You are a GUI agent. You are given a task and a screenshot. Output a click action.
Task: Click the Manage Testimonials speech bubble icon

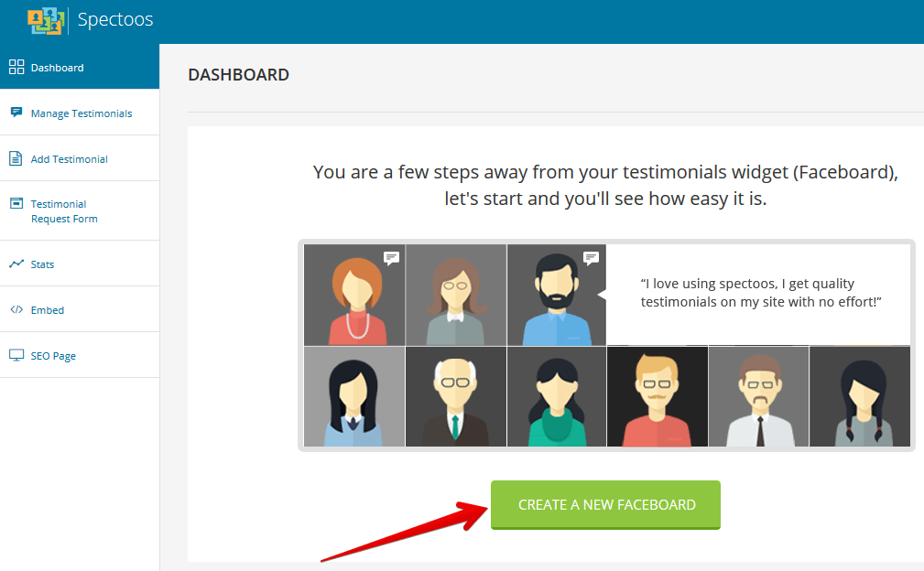point(16,112)
